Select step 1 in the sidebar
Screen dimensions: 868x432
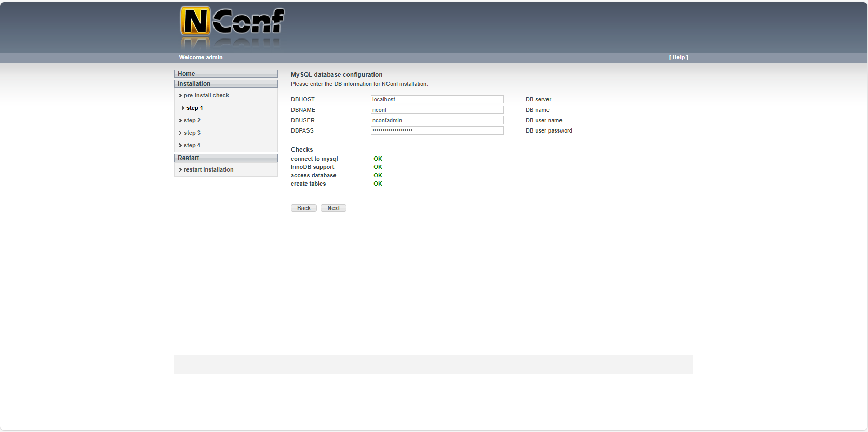[194, 108]
